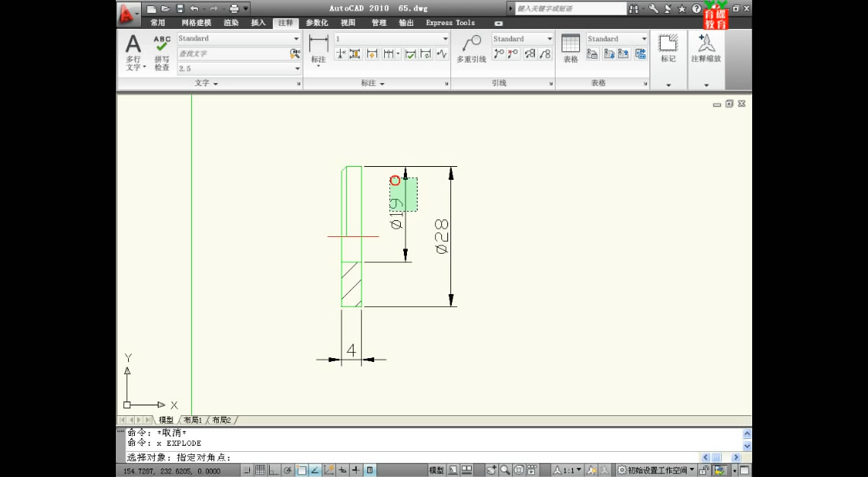Toggle grid display in status bar
The image size is (868, 477).
(260, 470)
